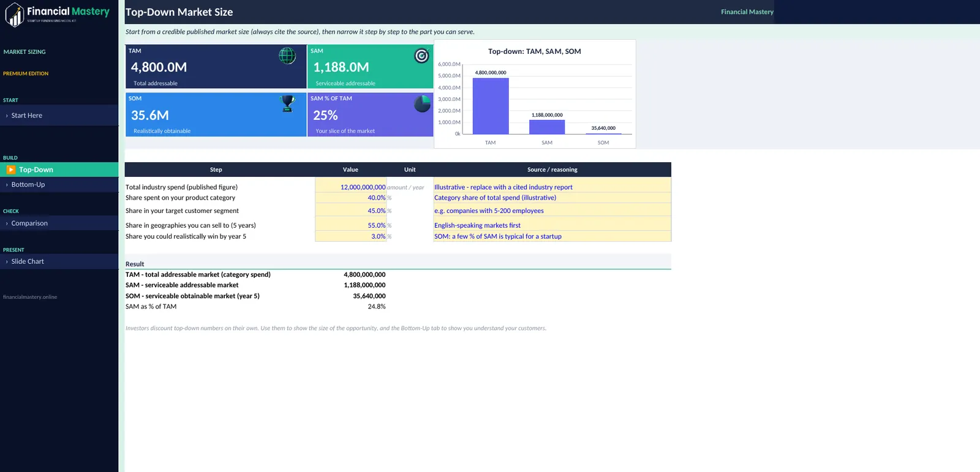This screenshot has height=472, width=980.
Task: Open the Comparison sheet
Action: coord(59,223)
